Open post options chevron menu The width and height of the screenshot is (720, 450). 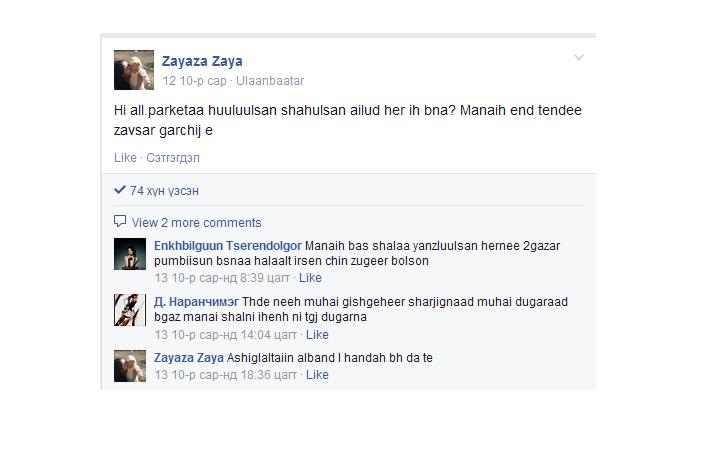click(579, 57)
